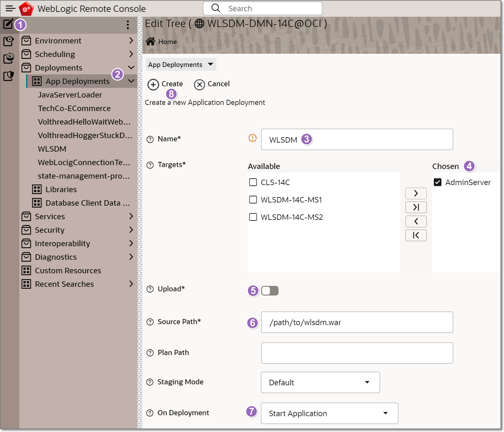Select JavaServerLoader in the tree
Screen dimensions: 504x432
70,95
